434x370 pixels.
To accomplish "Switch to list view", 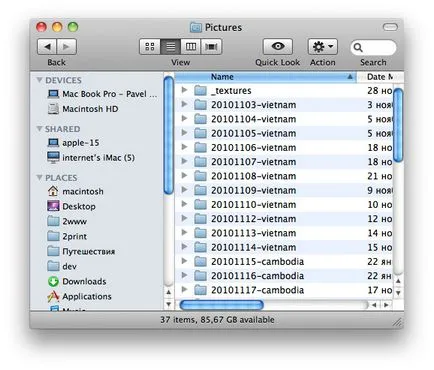I will [x=170, y=46].
